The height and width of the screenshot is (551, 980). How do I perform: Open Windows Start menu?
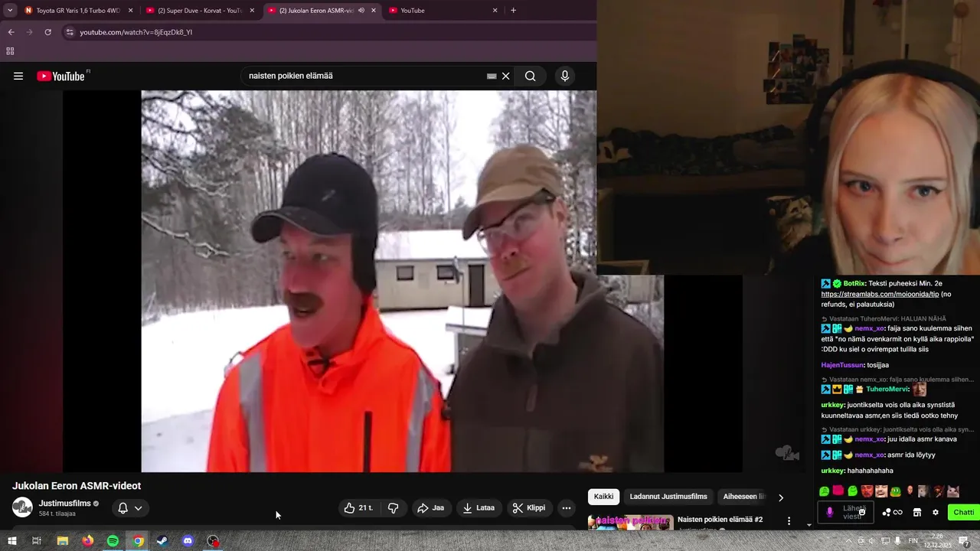point(11,541)
